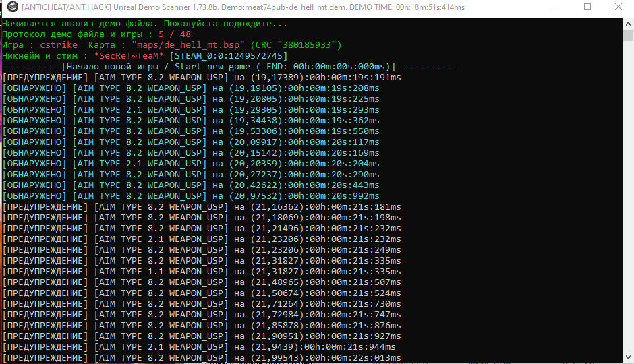
Task: Click warning line at 00h:00m:21s:181ms
Action: 202,207
